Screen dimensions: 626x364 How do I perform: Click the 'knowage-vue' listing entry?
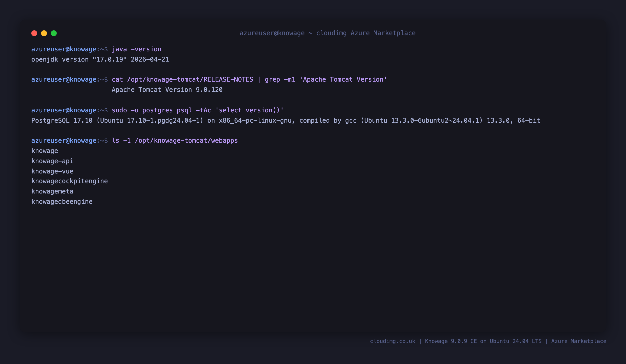coord(52,171)
